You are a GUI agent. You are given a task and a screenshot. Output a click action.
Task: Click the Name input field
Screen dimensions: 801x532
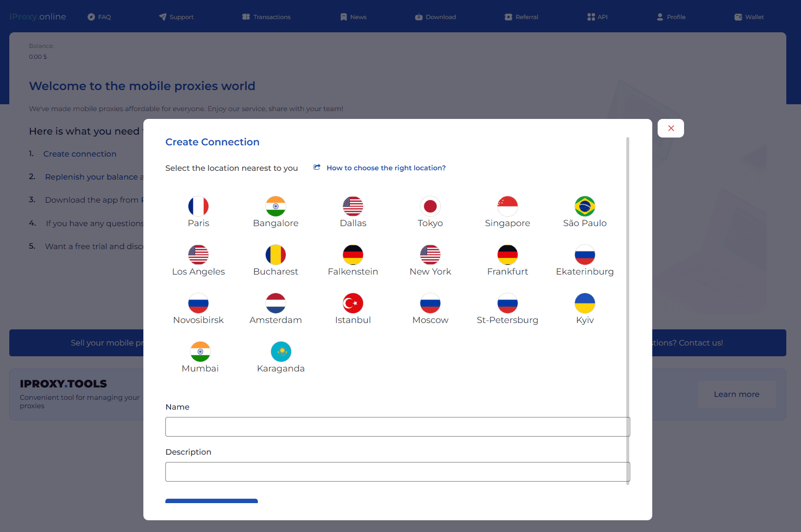pyautogui.click(x=397, y=427)
